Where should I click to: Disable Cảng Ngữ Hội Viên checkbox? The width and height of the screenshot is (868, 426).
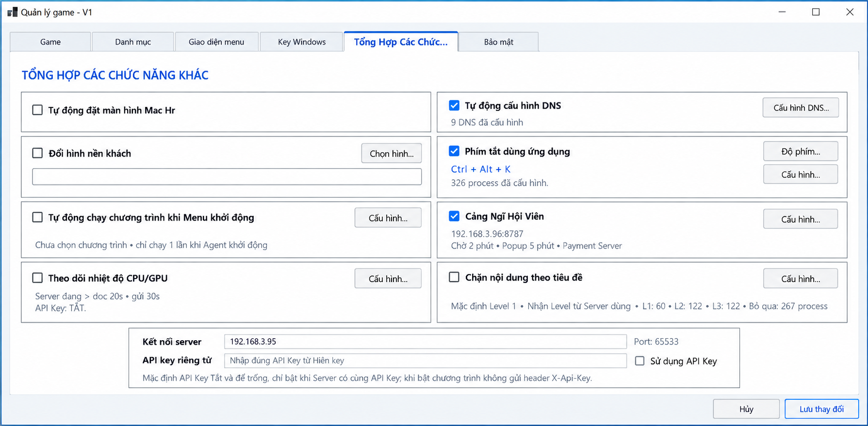454,216
